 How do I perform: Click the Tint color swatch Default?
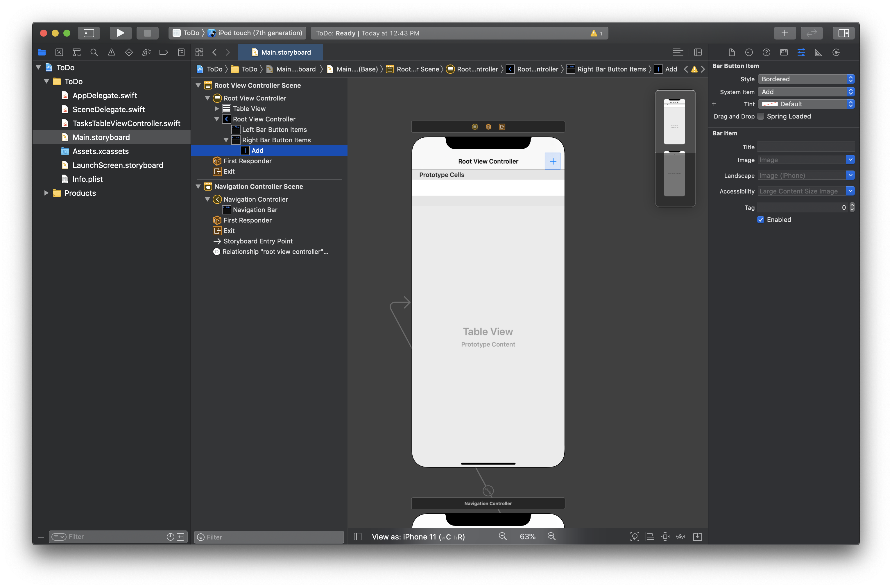click(768, 104)
